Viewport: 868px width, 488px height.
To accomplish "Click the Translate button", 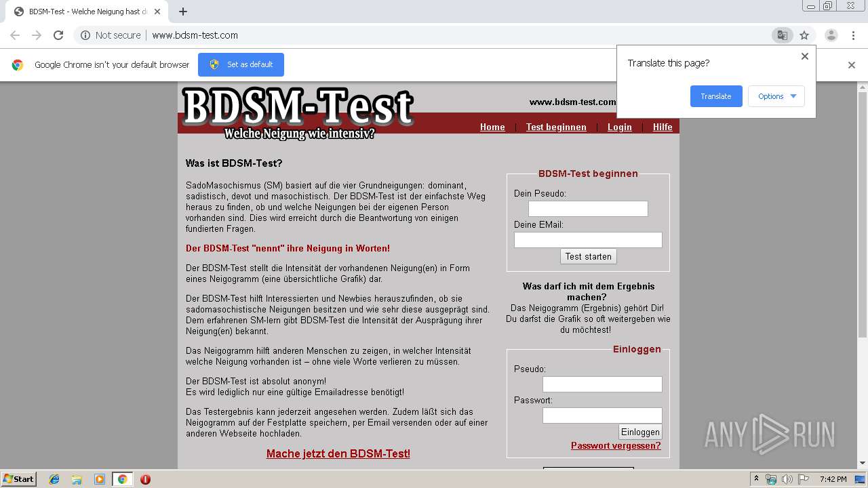I will pos(716,96).
